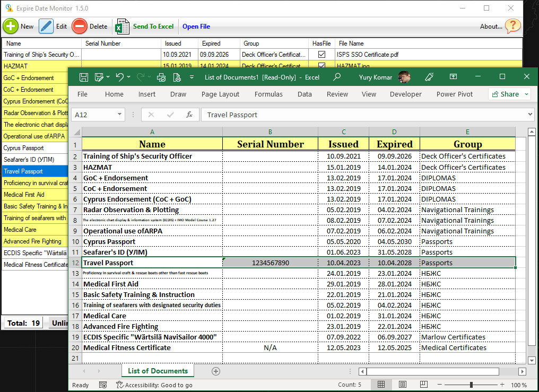Viewport: 539px width, 392px height.
Task: Expand the Name Box dropdown arrow
Action: pyautogui.click(x=119, y=115)
